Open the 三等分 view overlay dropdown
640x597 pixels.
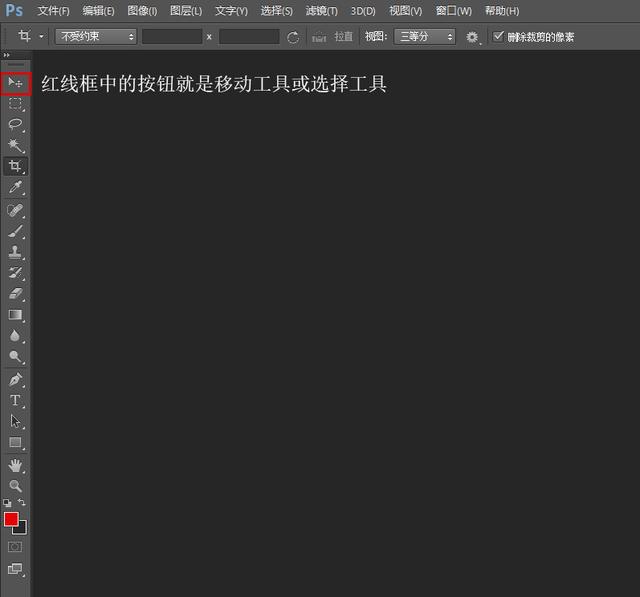point(424,37)
